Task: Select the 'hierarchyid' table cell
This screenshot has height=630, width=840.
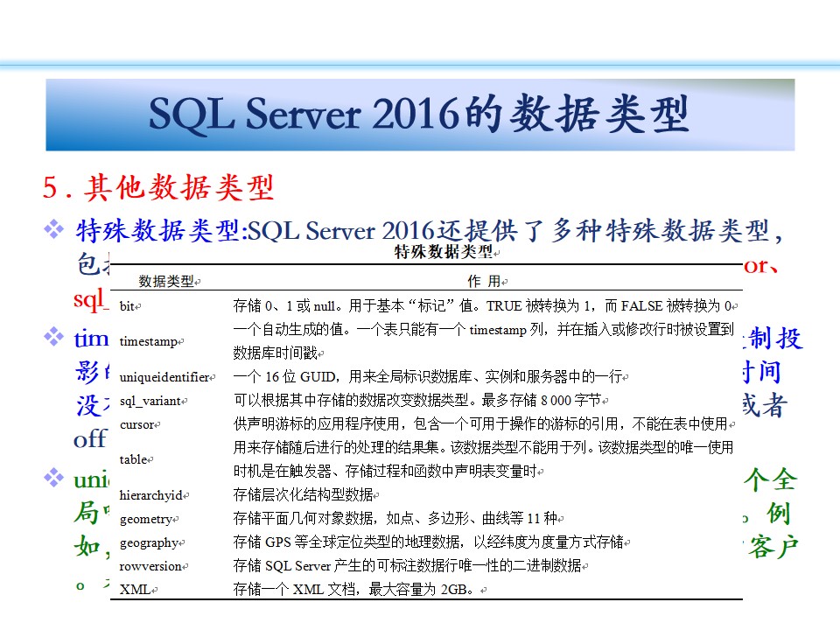Action: [151, 495]
